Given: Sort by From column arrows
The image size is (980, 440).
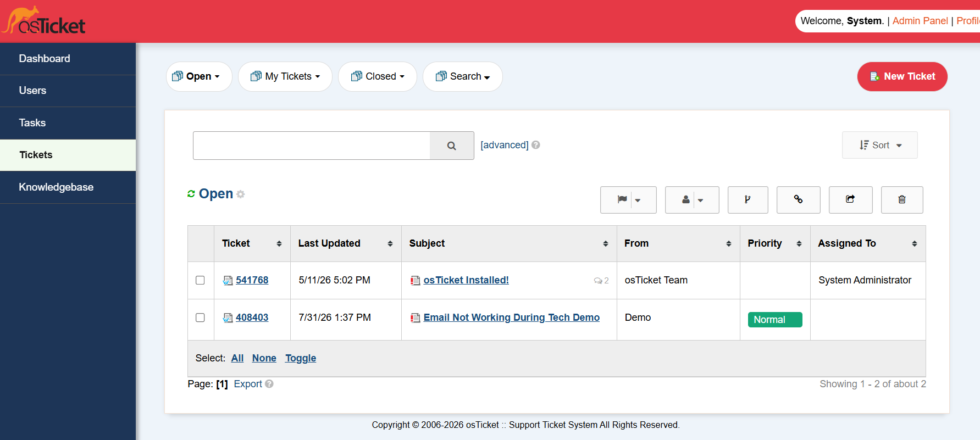Looking at the screenshot, I should tap(729, 244).
